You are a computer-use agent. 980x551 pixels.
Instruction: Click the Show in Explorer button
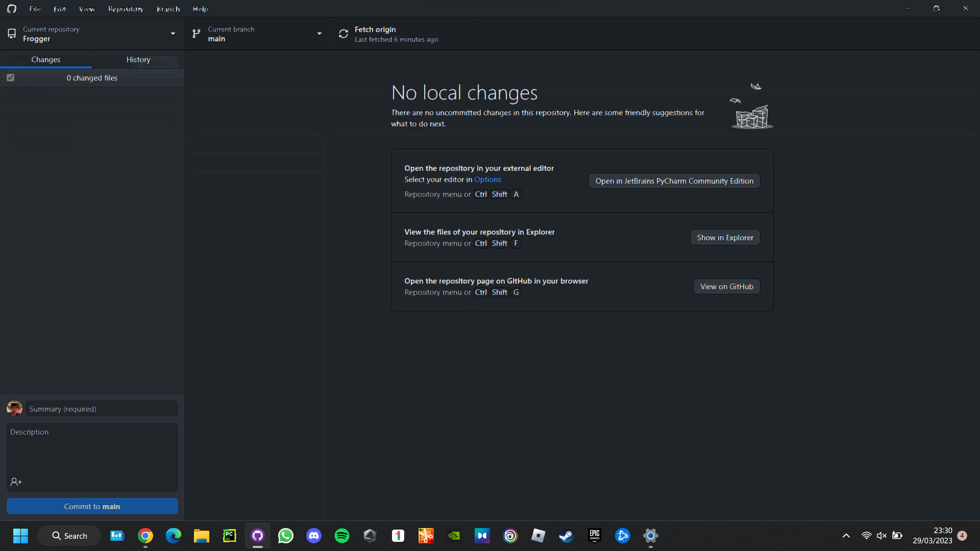point(724,237)
